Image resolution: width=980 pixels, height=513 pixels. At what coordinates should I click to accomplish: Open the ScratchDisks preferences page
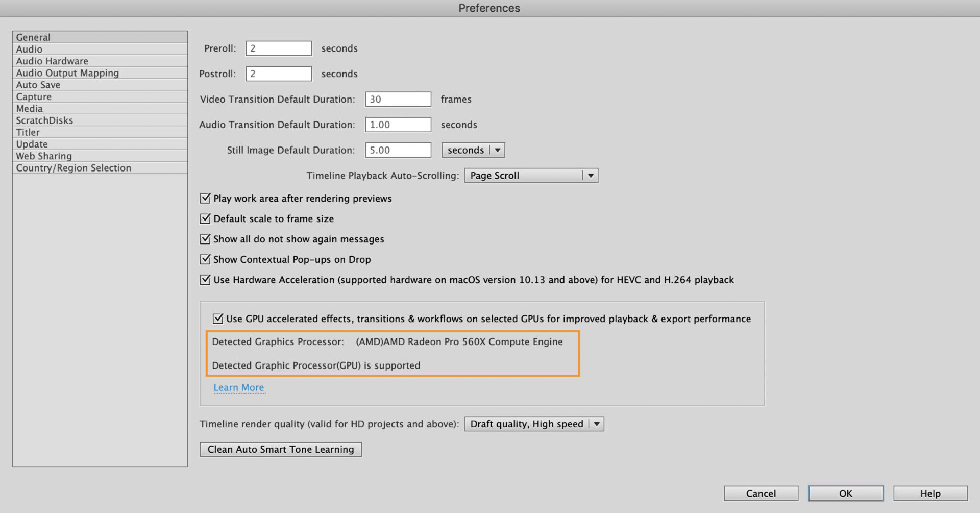point(44,120)
